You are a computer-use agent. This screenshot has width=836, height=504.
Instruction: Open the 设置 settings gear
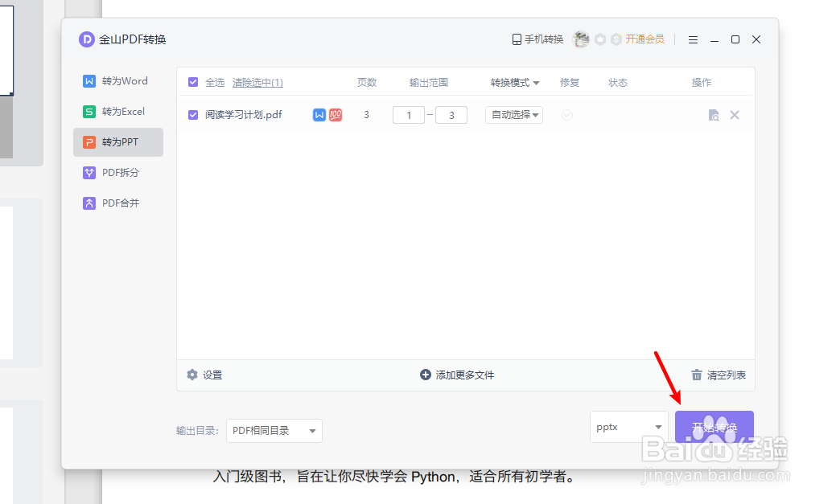pos(192,375)
